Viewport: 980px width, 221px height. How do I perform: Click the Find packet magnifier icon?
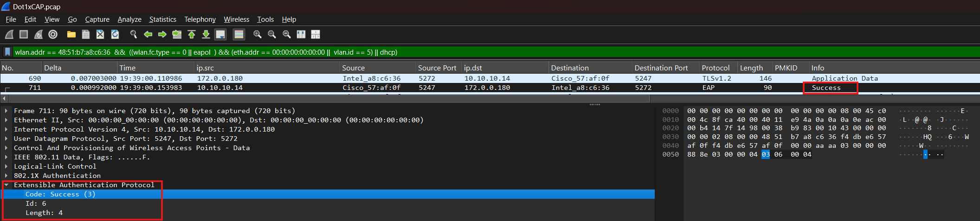[134, 34]
